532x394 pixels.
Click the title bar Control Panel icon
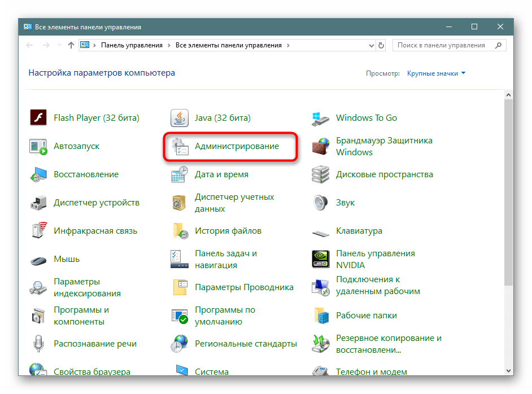(x=28, y=27)
